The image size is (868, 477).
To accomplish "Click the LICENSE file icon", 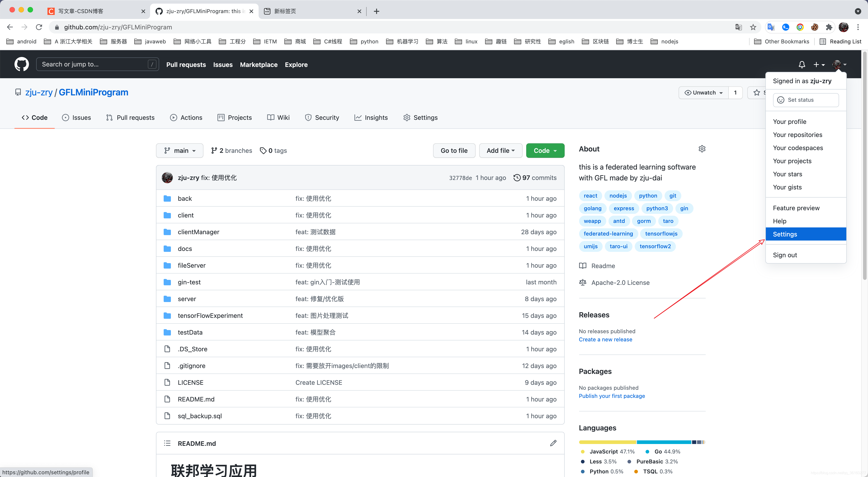I will coord(167,382).
